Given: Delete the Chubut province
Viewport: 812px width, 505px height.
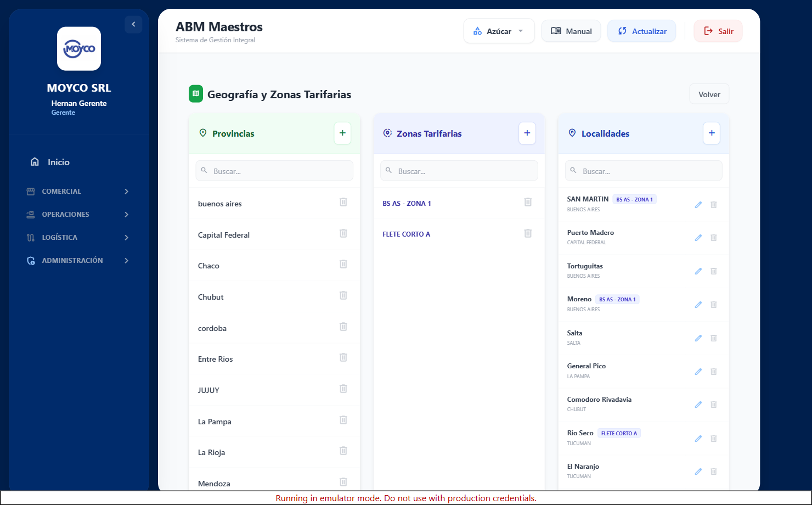Looking at the screenshot, I should click(x=343, y=295).
